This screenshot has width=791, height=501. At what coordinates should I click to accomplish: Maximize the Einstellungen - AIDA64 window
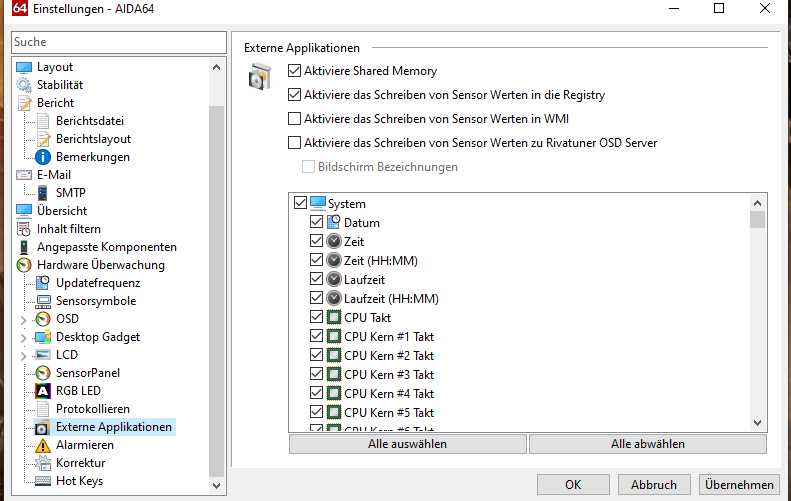point(719,9)
